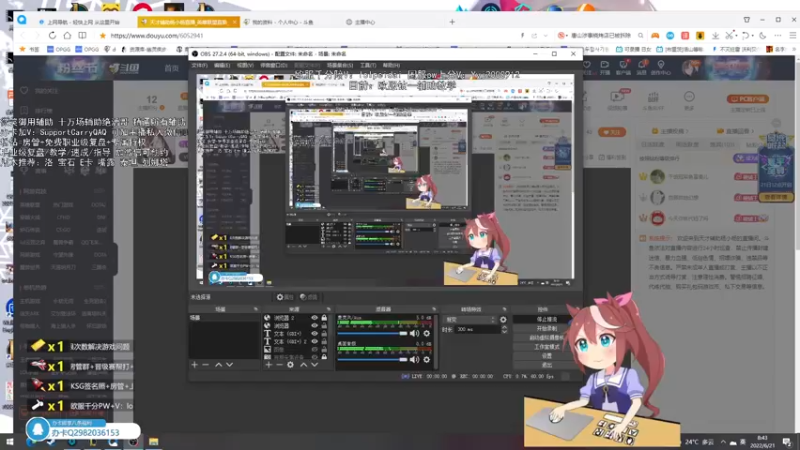The width and height of the screenshot is (800, 450).
Task: Toggle the lock on 浏览器 source
Action: (324, 326)
